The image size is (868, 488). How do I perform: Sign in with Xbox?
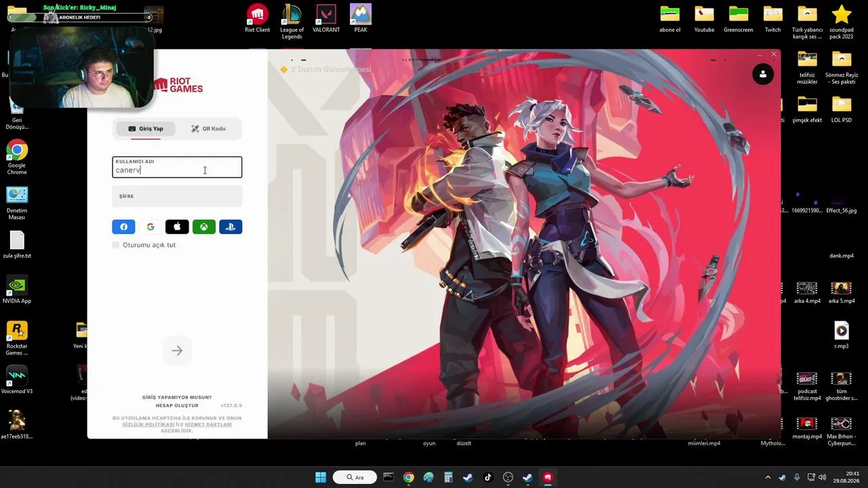(203, 227)
